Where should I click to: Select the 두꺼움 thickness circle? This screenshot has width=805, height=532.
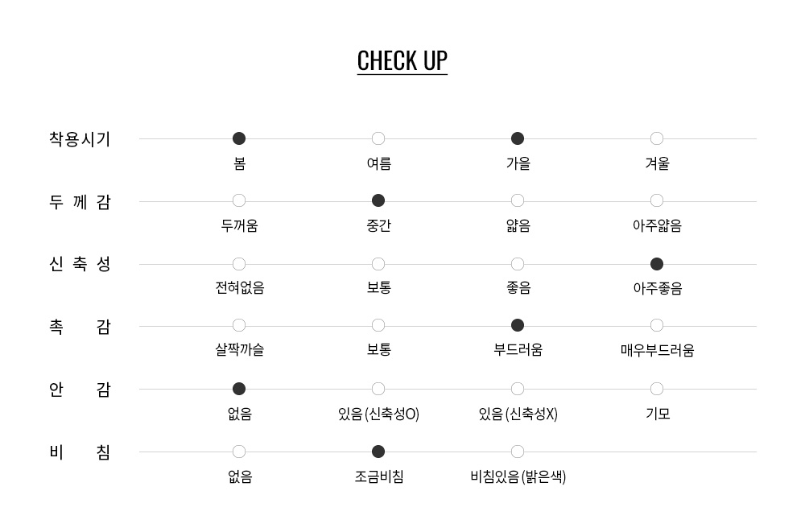point(239,200)
